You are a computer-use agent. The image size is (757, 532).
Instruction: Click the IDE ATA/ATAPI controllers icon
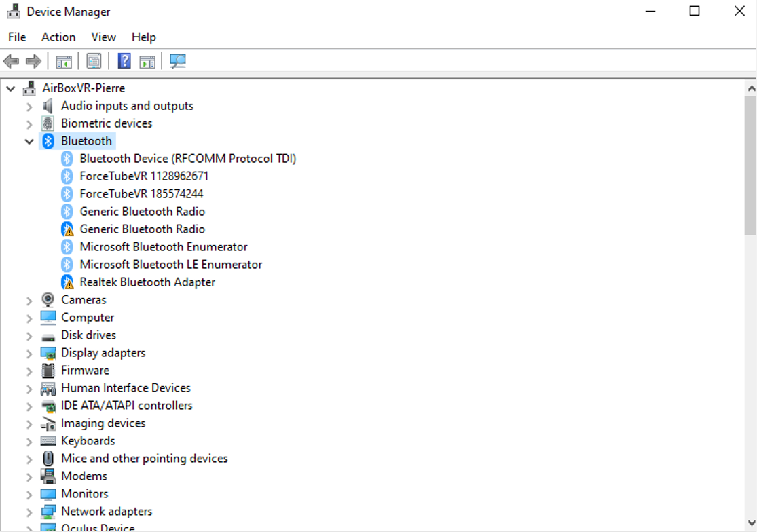48,406
